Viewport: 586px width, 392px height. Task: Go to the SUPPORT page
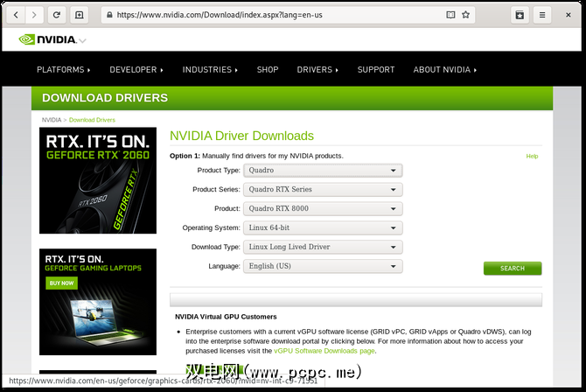376,70
